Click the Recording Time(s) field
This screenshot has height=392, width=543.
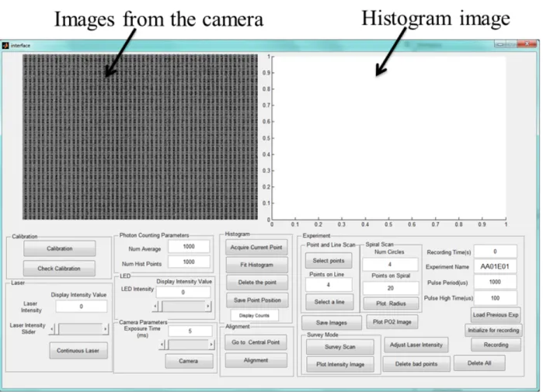tap(495, 252)
